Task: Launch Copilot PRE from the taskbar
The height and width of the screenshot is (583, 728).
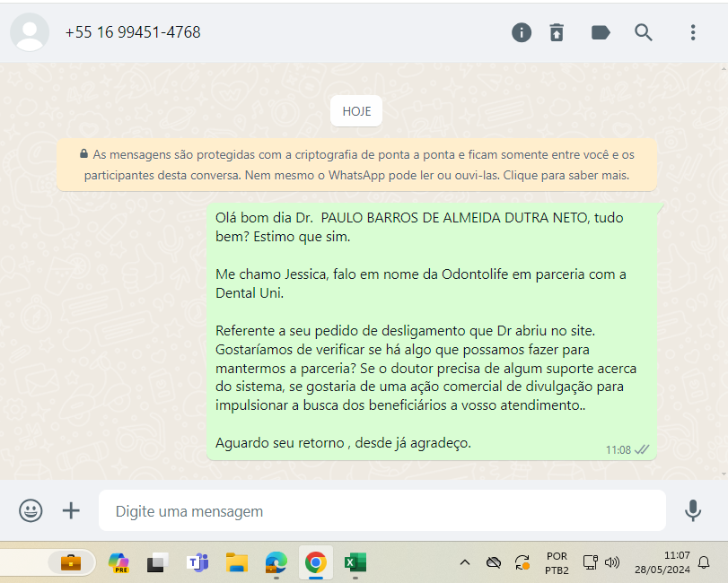Action: pos(118,562)
